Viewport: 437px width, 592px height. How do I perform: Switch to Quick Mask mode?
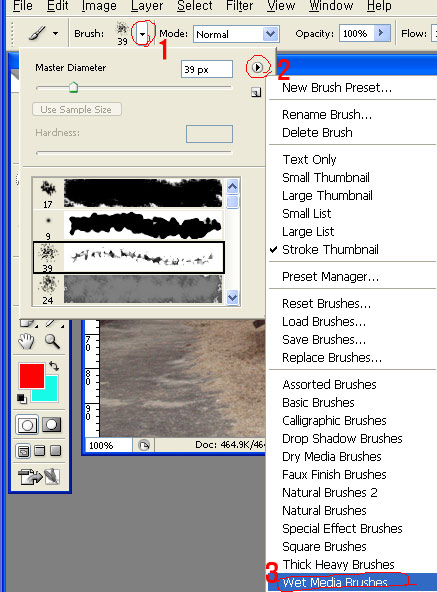[52, 425]
